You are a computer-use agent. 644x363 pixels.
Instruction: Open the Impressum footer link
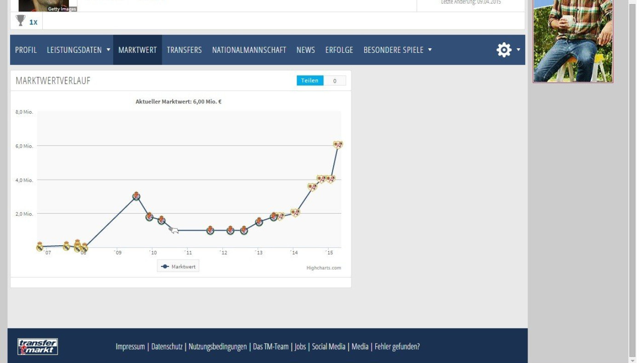point(130,346)
